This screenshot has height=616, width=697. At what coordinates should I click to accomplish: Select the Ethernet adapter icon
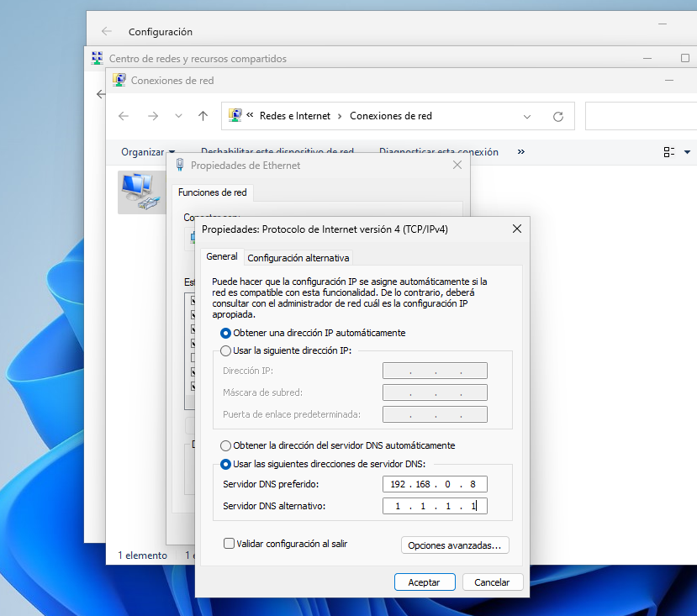coord(140,192)
